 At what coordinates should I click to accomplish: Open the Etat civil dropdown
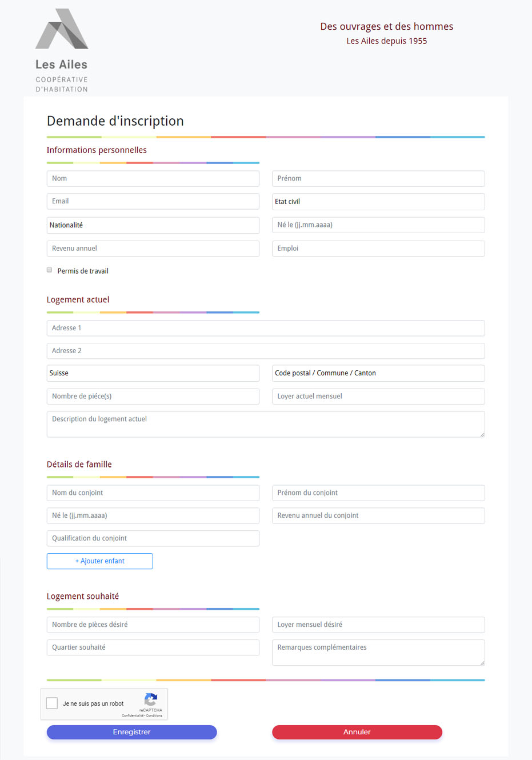pyautogui.click(x=378, y=202)
